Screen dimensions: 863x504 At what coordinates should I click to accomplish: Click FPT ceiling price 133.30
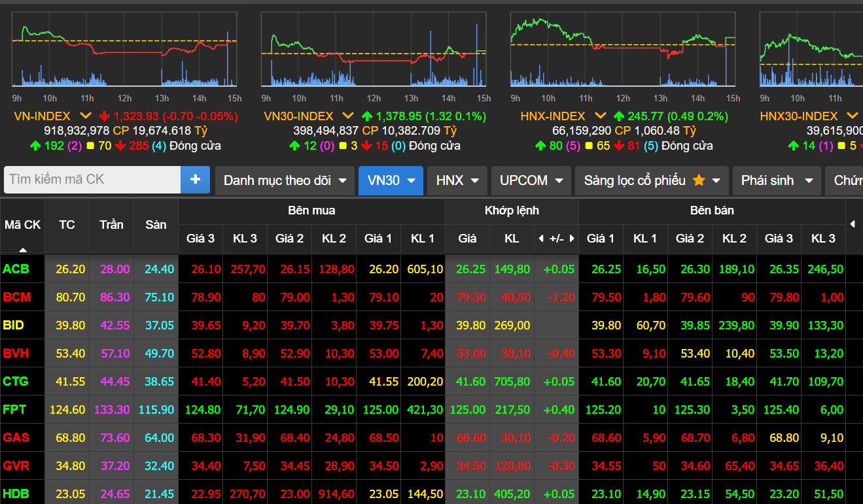coord(112,410)
